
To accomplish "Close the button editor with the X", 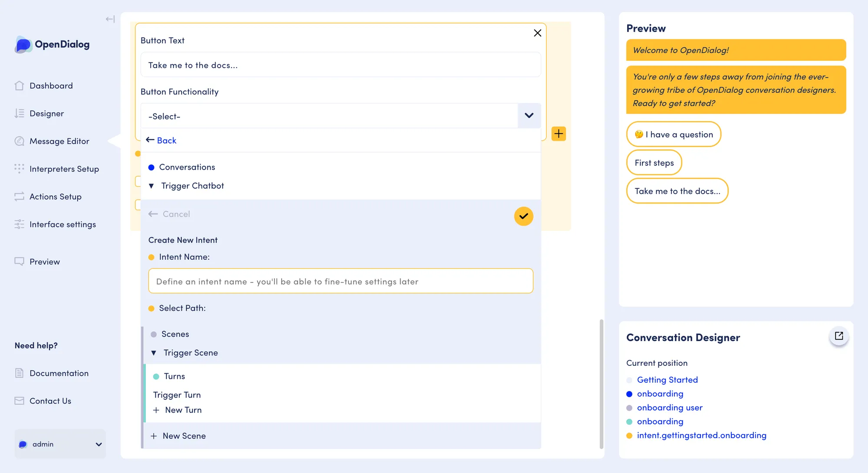I will (537, 33).
